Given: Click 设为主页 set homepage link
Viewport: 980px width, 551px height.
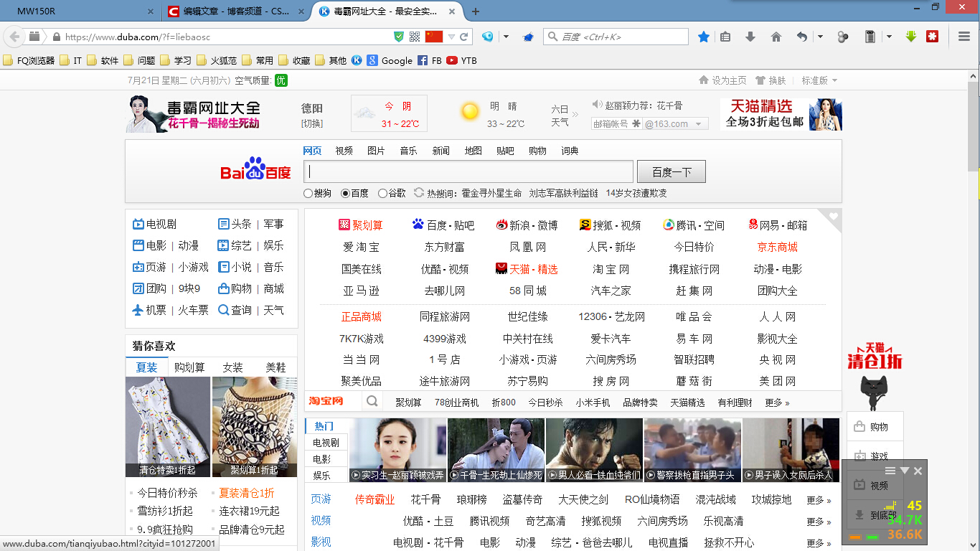Looking at the screenshot, I should 723,80.
